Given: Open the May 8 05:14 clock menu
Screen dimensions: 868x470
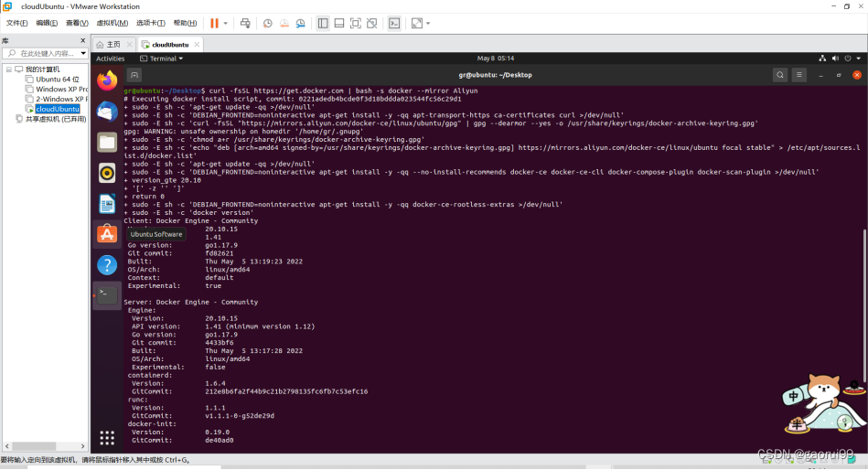Looking at the screenshot, I should (496, 59).
